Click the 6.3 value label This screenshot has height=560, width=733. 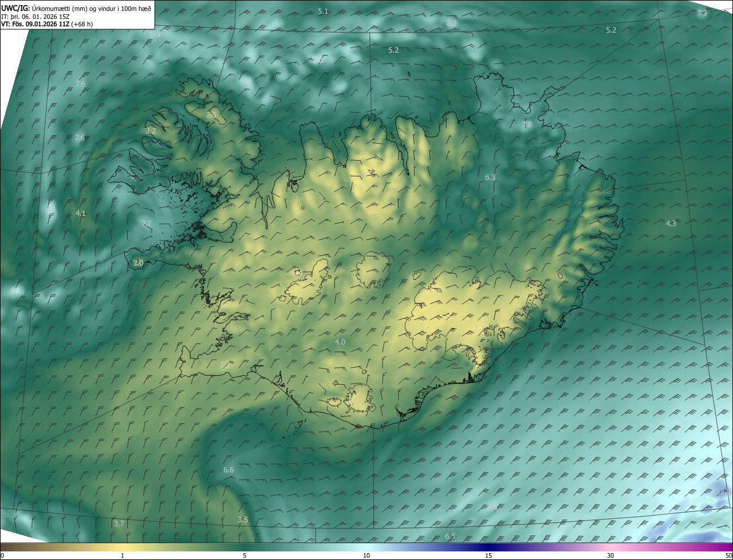(490, 178)
